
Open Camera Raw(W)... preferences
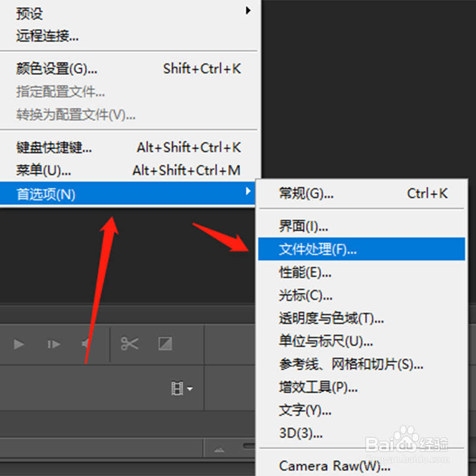361,466
